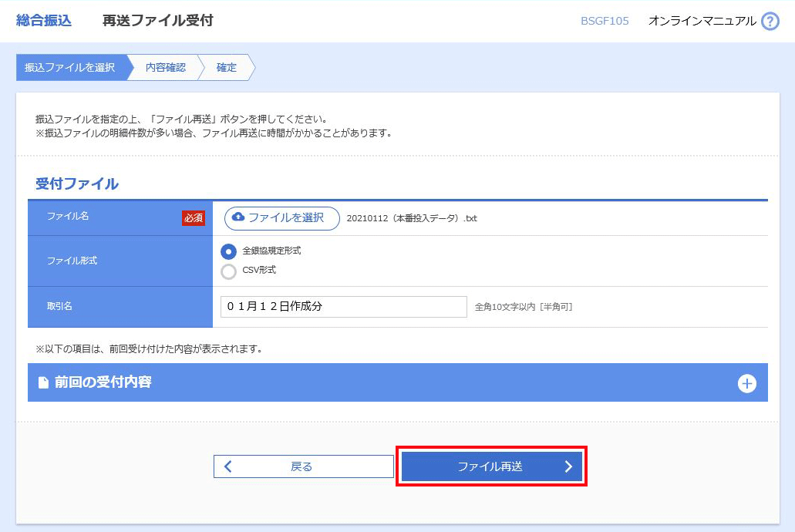Go to the 確定 step
The image size is (795, 532).
(x=226, y=67)
